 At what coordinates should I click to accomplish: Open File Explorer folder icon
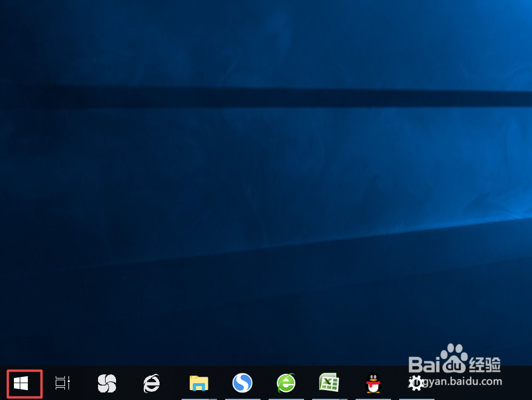click(199, 383)
